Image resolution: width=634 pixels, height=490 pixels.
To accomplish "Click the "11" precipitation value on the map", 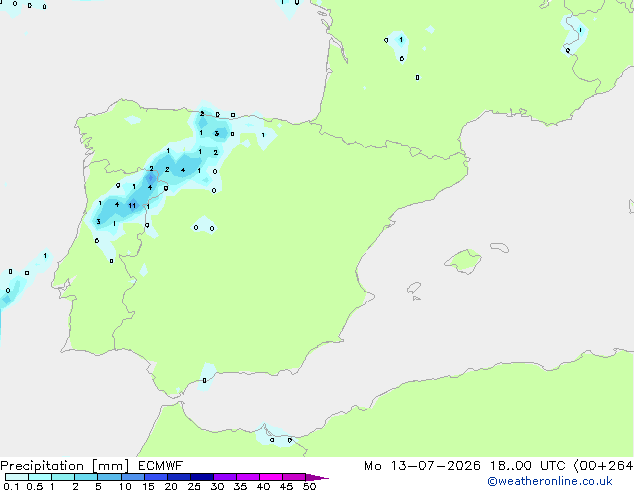I will [132, 206].
